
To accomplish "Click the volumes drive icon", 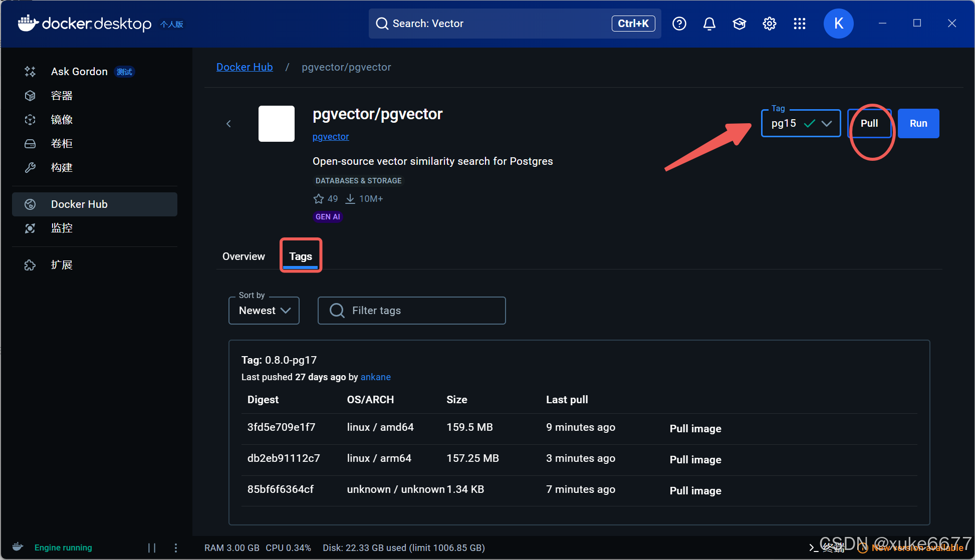I will click(30, 144).
